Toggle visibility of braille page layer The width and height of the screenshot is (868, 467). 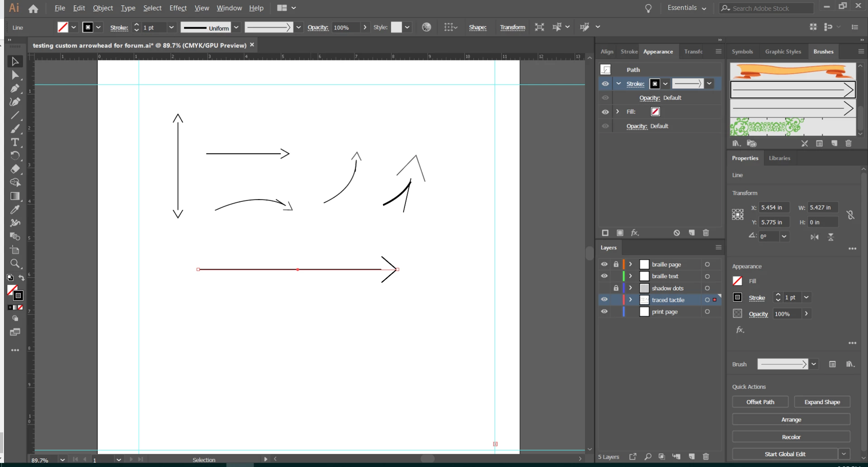click(x=604, y=264)
